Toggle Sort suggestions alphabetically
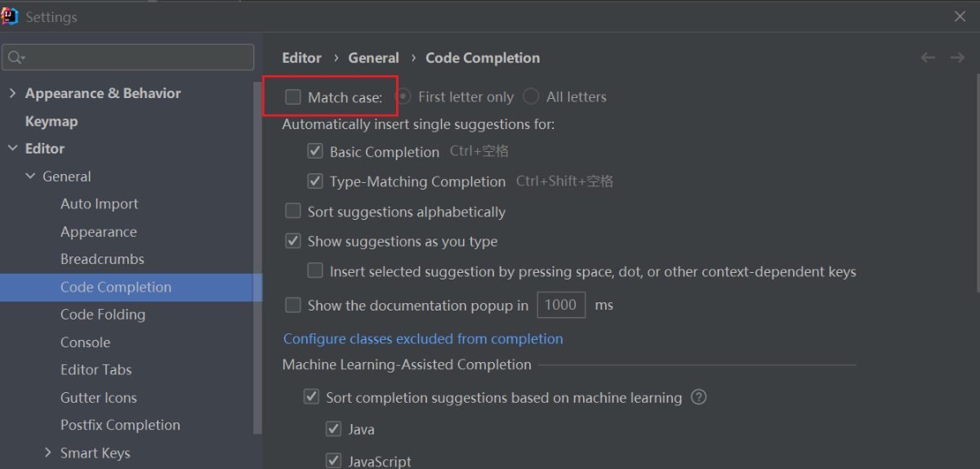The width and height of the screenshot is (980, 469). pos(293,212)
